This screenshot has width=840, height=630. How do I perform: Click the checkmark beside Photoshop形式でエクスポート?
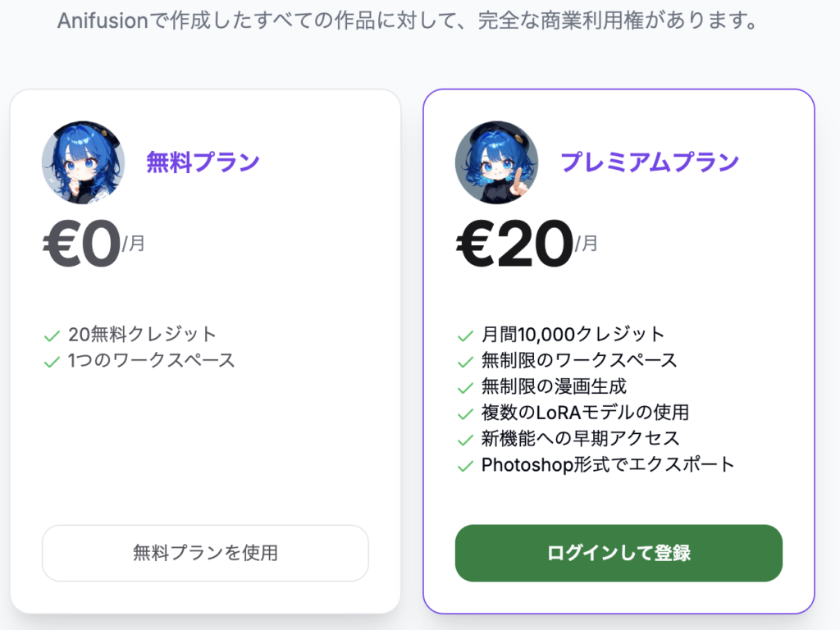(466, 466)
